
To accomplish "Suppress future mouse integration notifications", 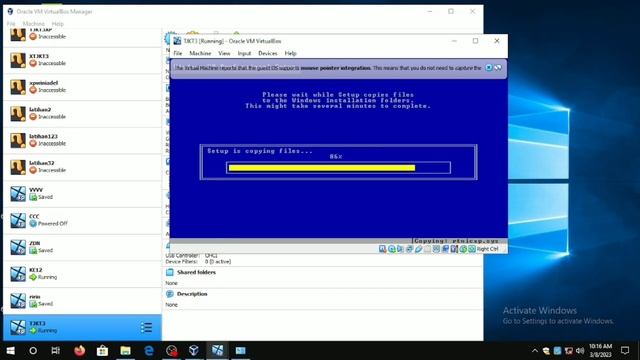I will pos(498,68).
